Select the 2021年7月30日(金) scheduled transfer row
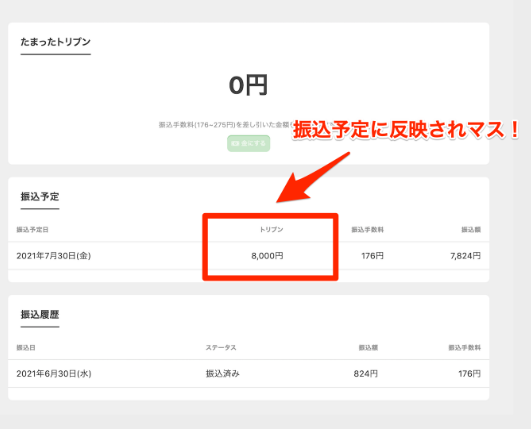Viewport: 531px width, 429px height. (x=249, y=256)
